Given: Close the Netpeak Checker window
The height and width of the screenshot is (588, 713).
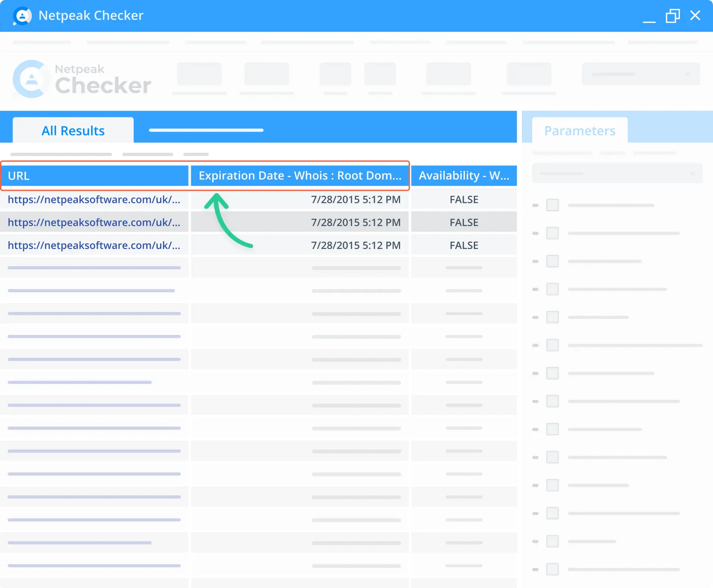Looking at the screenshot, I should (695, 15).
